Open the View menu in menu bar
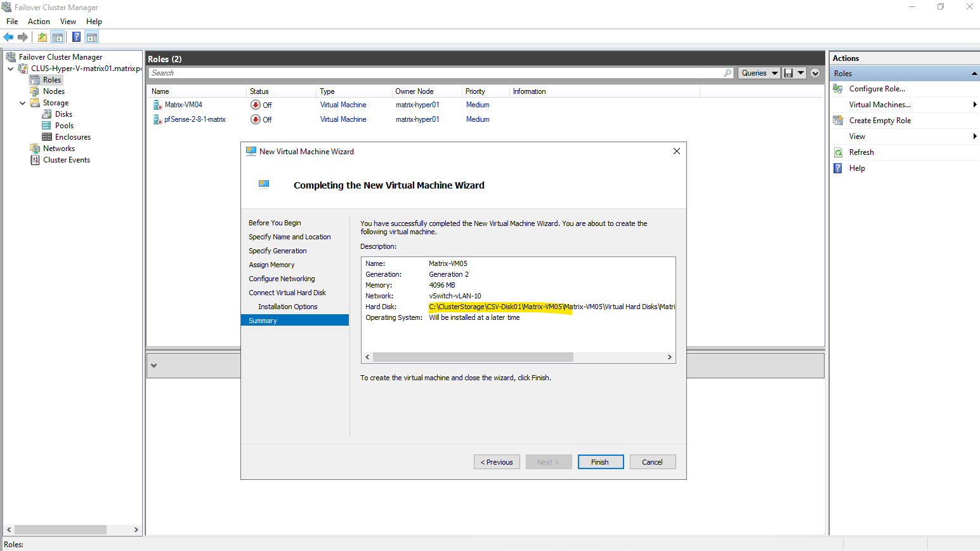The height and width of the screenshot is (551, 980). tap(68, 22)
